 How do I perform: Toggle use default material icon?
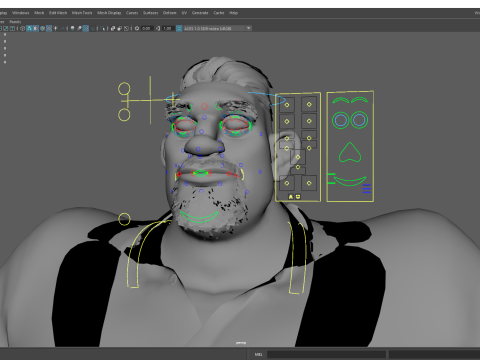point(36,28)
